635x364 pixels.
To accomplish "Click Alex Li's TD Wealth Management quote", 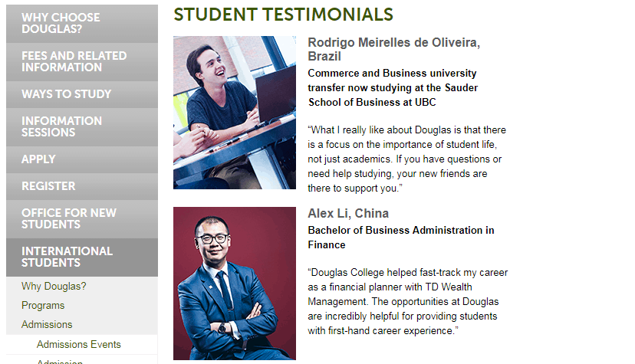I will tap(407, 301).
